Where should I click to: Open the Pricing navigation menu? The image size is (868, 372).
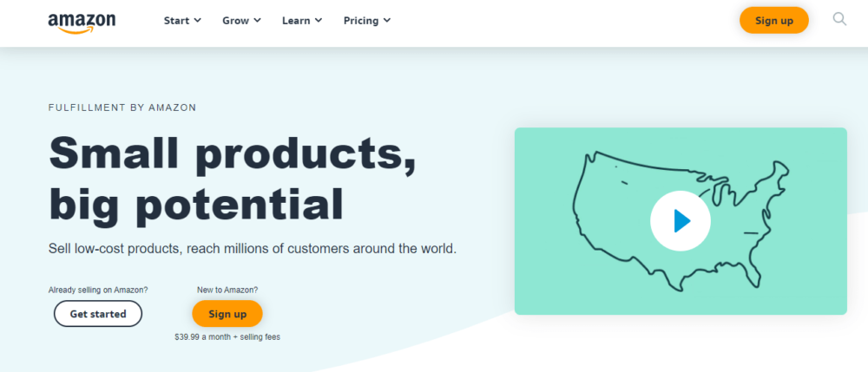(x=360, y=20)
